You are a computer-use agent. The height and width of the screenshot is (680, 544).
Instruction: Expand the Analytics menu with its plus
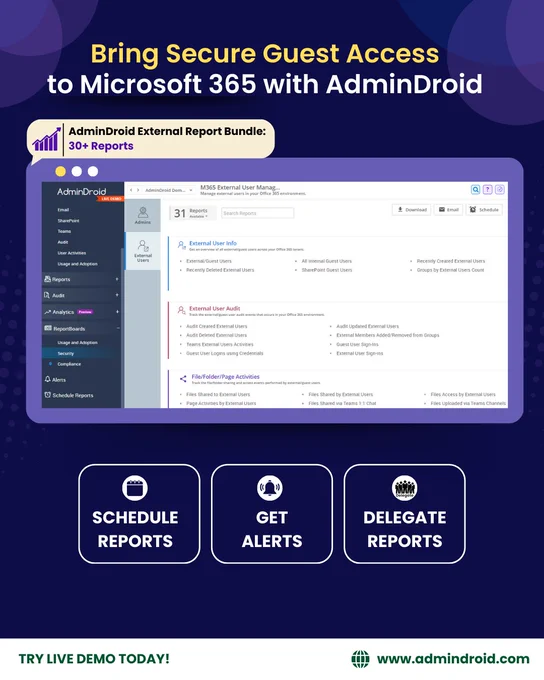coord(117,312)
